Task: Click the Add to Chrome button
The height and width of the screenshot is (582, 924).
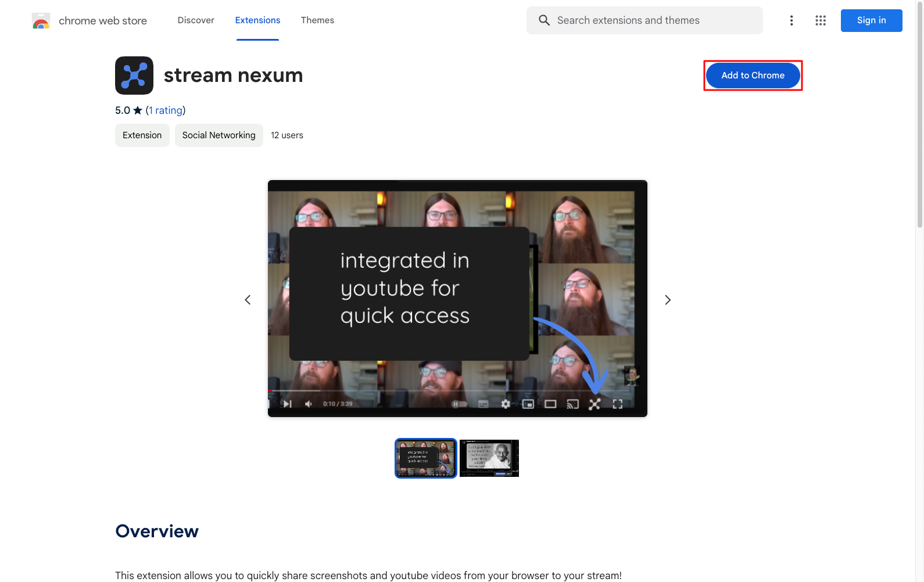Action: [753, 76]
